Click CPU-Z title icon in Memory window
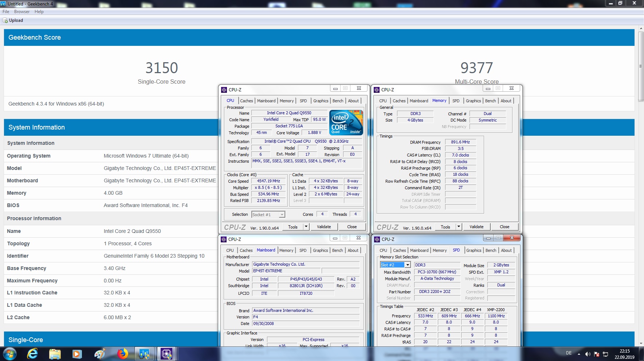This screenshot has height=361, width=644. point(377,90)
